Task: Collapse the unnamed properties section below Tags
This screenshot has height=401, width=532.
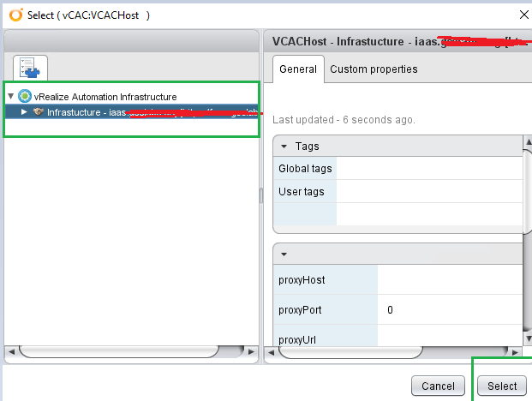Action: [x=284, y=254]
